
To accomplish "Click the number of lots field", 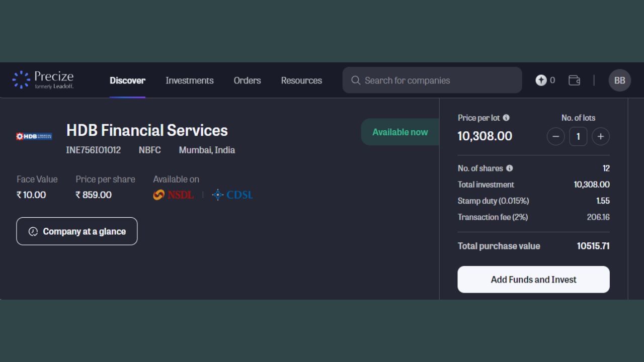I will (x=578, y=136).
